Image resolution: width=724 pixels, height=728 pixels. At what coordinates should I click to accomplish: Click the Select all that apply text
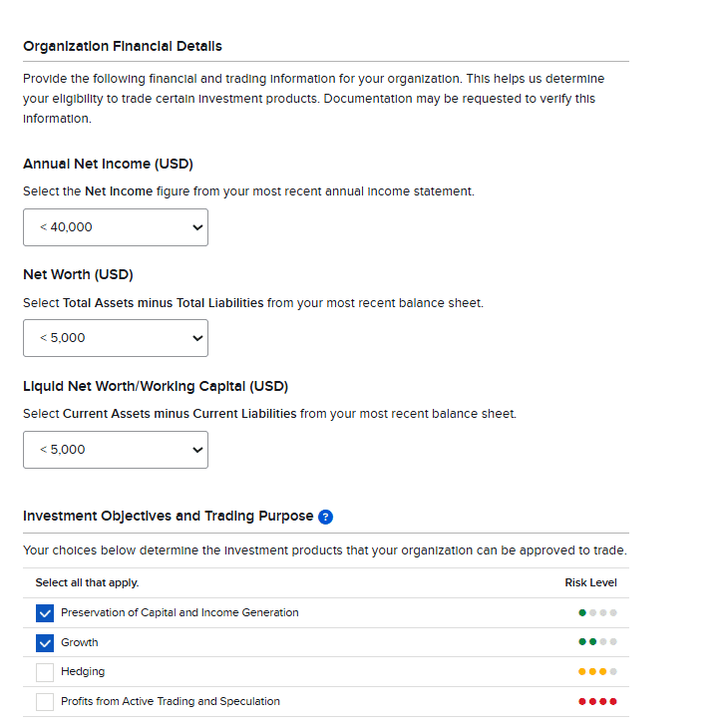(x=88, y=582)
